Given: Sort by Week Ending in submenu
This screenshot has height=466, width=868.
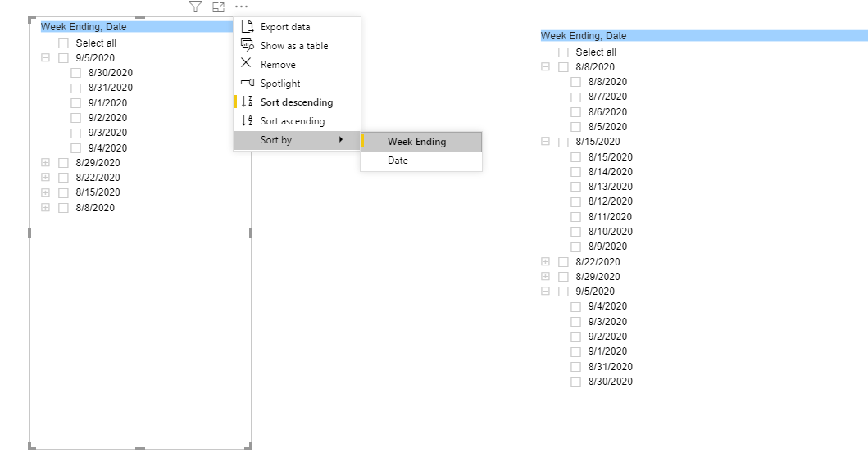Looking at the screenshot, I should (x=421, y=142).
